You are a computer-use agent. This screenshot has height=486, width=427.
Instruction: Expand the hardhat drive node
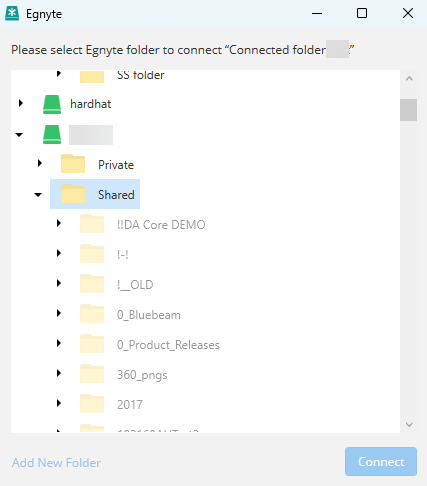click(21, 103)
